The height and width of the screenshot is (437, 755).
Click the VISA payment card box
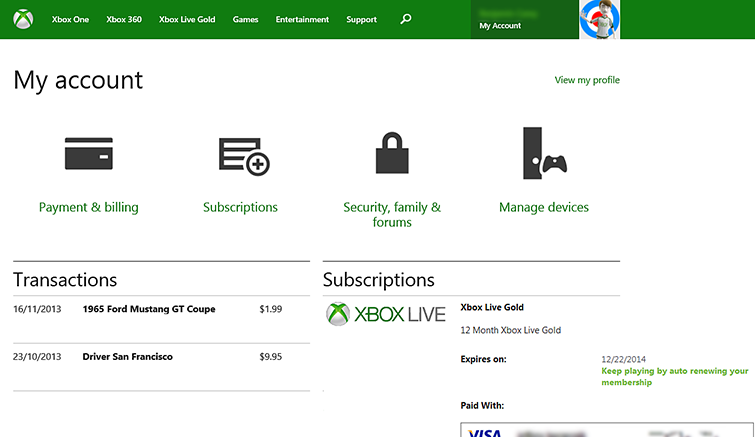[x=607, y=430]
